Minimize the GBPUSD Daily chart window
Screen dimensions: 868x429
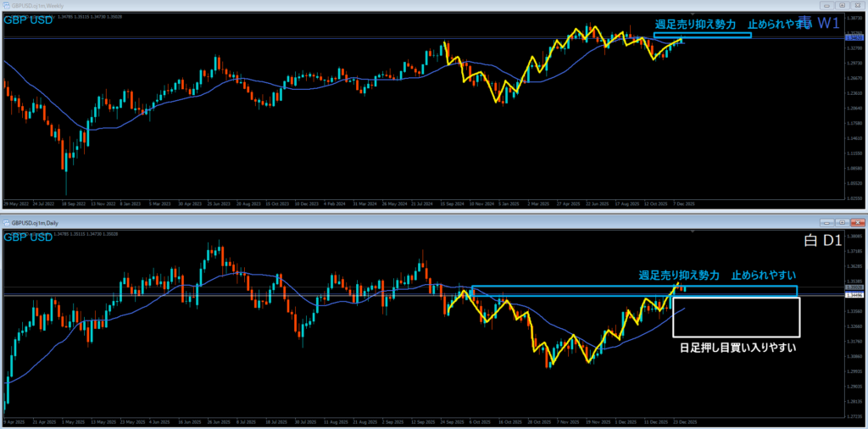pyautogui.click(x=828, y=221)
